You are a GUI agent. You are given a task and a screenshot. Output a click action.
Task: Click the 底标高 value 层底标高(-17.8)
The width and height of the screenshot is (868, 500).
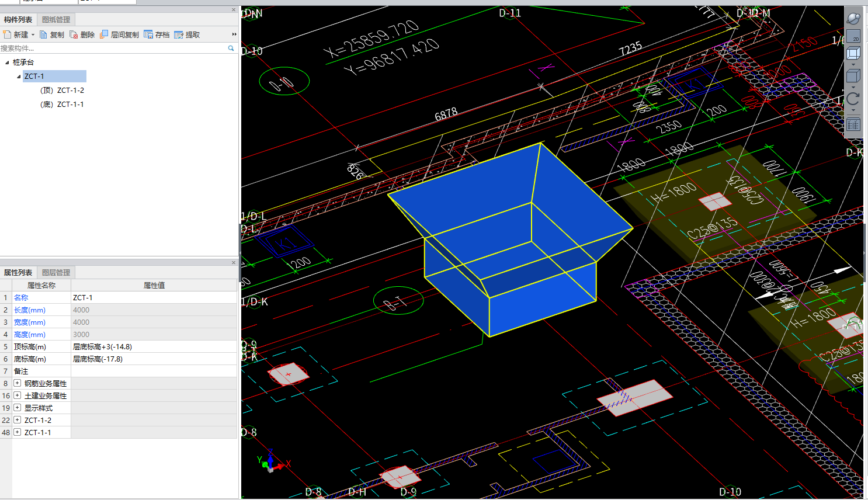[154, 359]
